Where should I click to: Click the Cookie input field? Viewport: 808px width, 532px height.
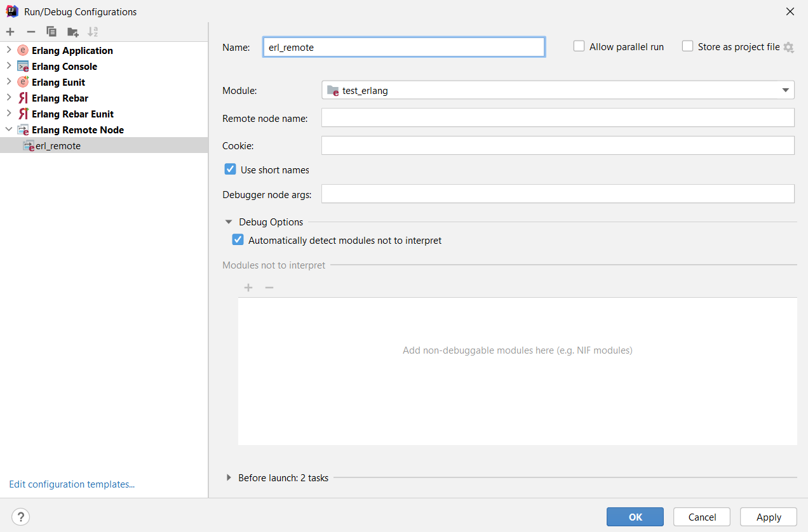pos(558,145)
